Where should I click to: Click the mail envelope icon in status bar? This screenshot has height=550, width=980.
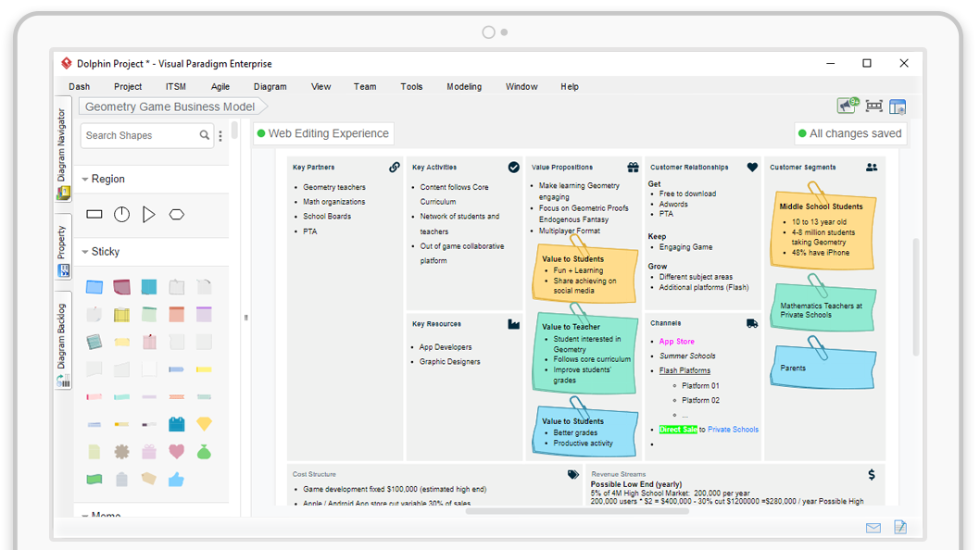tap(873, 528)
